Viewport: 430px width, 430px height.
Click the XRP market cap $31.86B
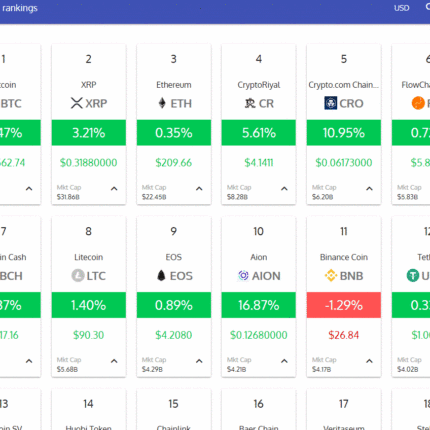[x=68, y=197]
